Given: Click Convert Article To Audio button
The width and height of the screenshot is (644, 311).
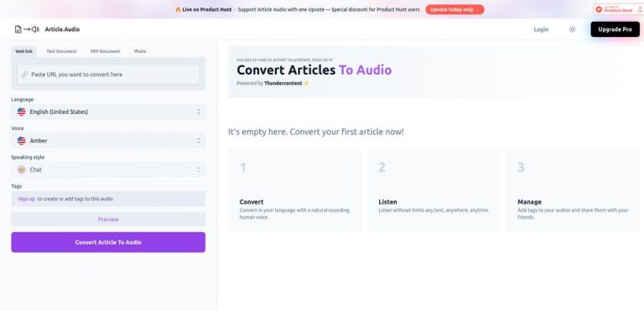Looking at the screenshot, I should click(108, 242).
